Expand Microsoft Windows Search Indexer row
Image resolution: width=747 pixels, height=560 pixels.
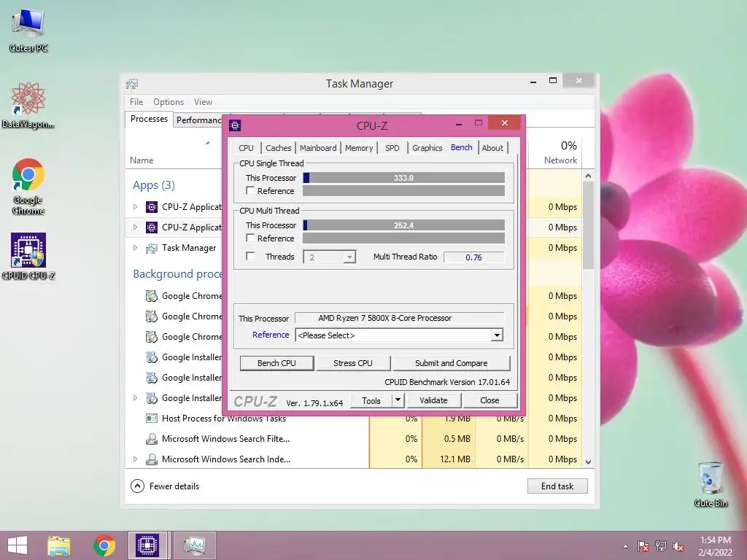point(135,459)
